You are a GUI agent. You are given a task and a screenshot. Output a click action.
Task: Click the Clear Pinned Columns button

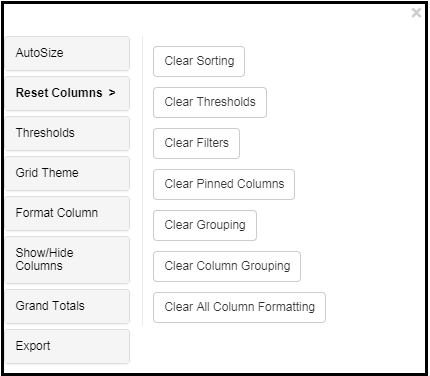[224, 184]
